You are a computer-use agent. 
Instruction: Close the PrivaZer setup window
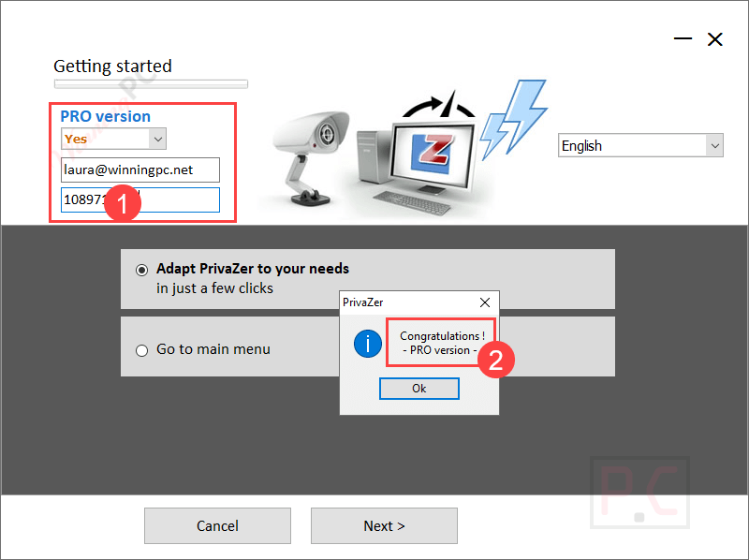pos(715,39)
